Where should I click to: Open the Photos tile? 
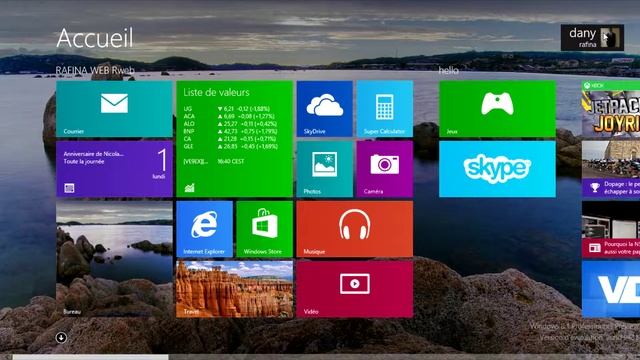(324, 169)
